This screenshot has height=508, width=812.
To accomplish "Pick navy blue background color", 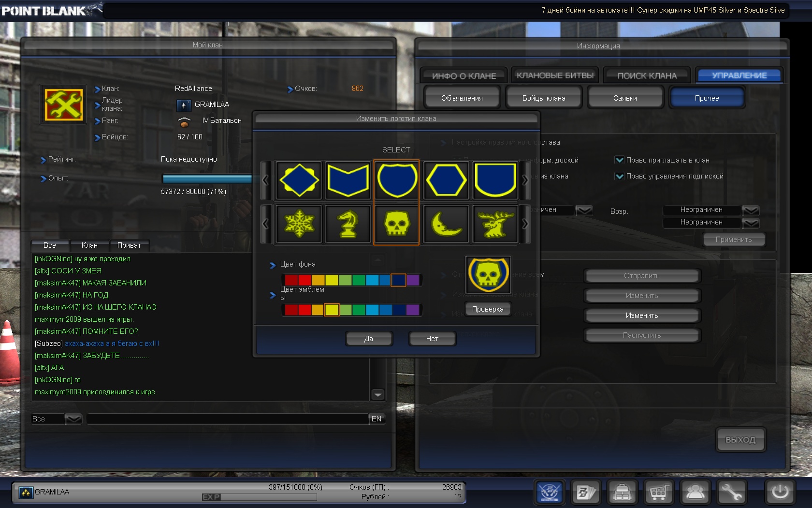I will pyautogui.click(x=399, y=280).
